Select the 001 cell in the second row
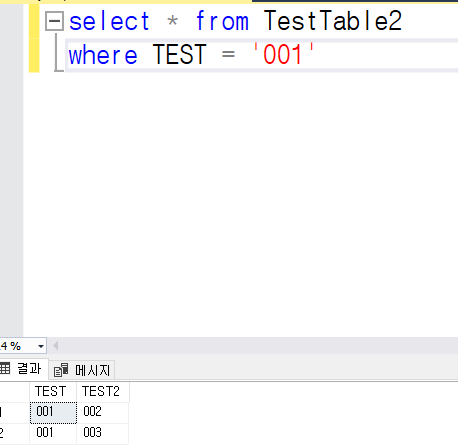 (x=53, y=433)
